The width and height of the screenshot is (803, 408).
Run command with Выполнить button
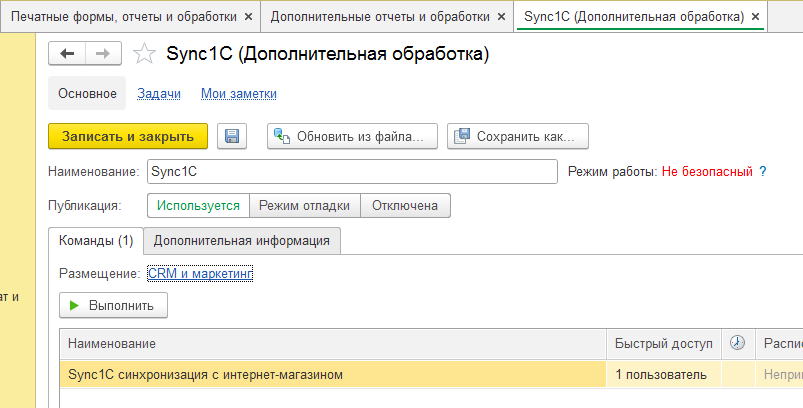113,305
